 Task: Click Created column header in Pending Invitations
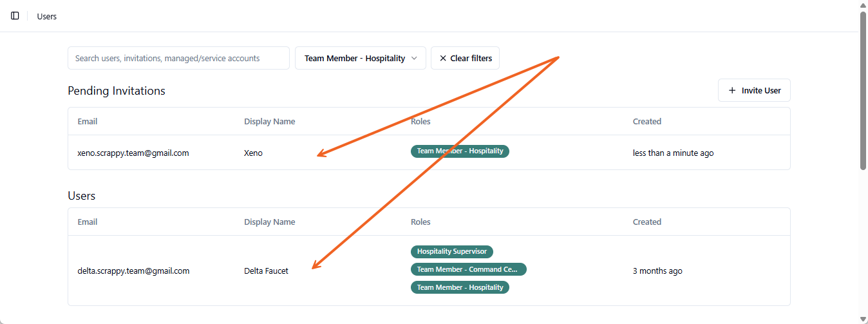646,121
